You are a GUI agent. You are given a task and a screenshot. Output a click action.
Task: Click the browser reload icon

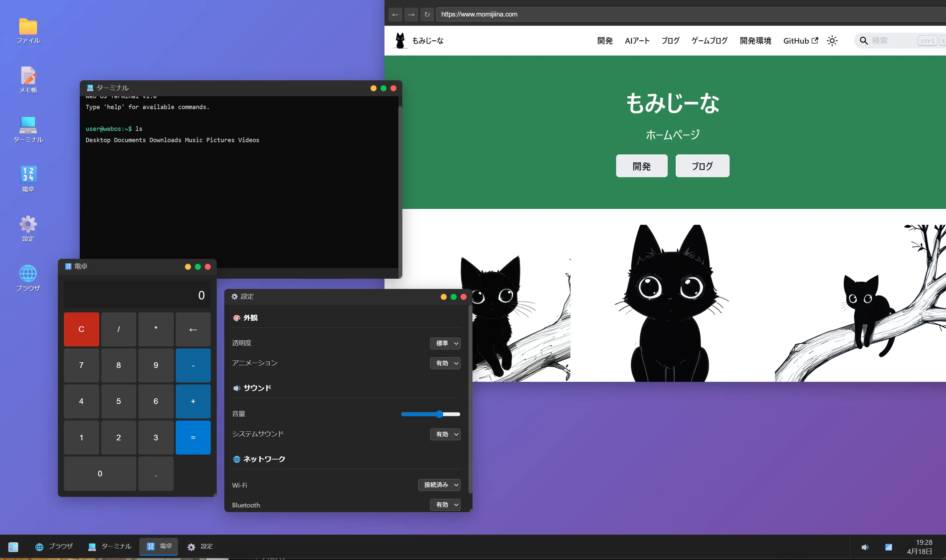(x=427, y=14)
